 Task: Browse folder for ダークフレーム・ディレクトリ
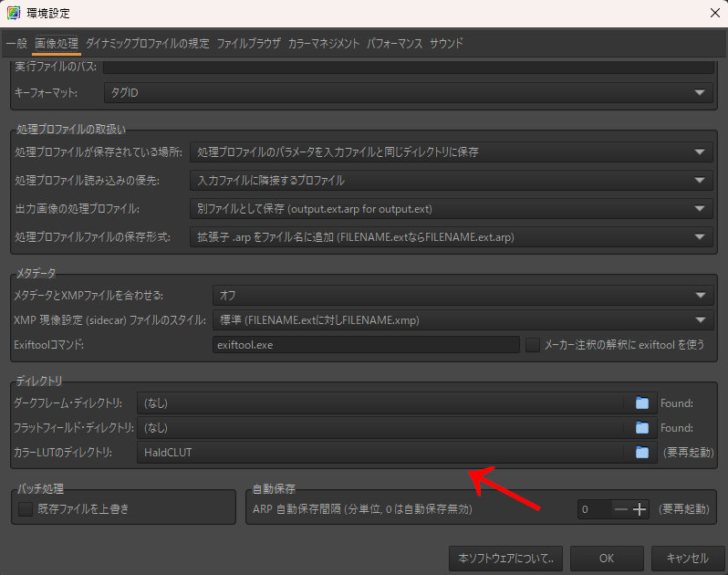642,402
